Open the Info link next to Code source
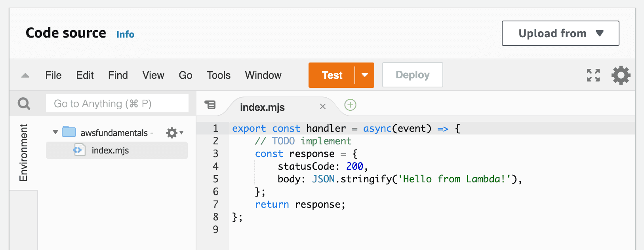 click(x=125, y=34)
